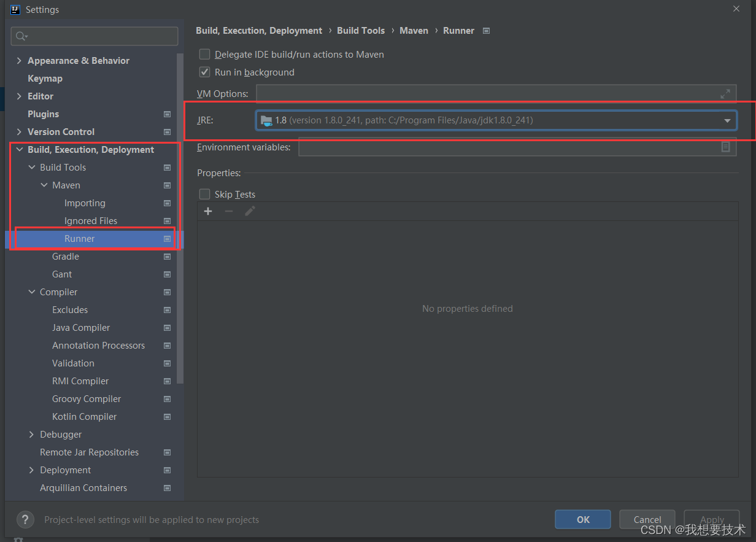Click the breadcrumb project-level icon after Runner
This screenshot has width=756, height=542.
487,31
